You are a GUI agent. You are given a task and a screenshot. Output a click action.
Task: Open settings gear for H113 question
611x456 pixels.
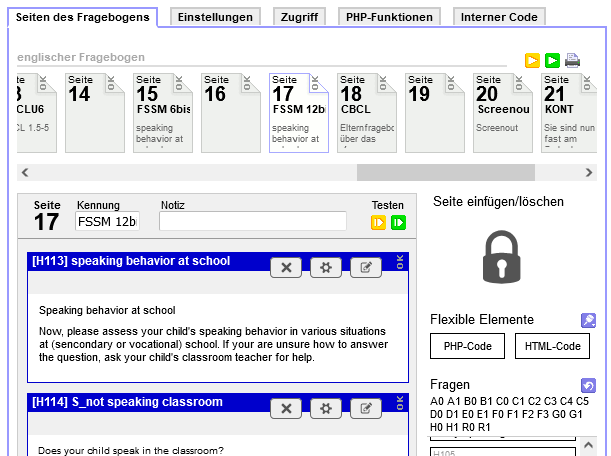click(326, 268)
